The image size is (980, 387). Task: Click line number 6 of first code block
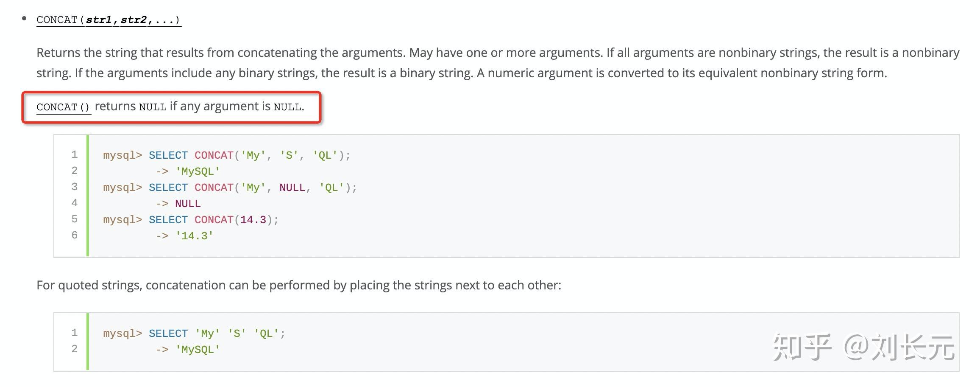tap(75, 235)
